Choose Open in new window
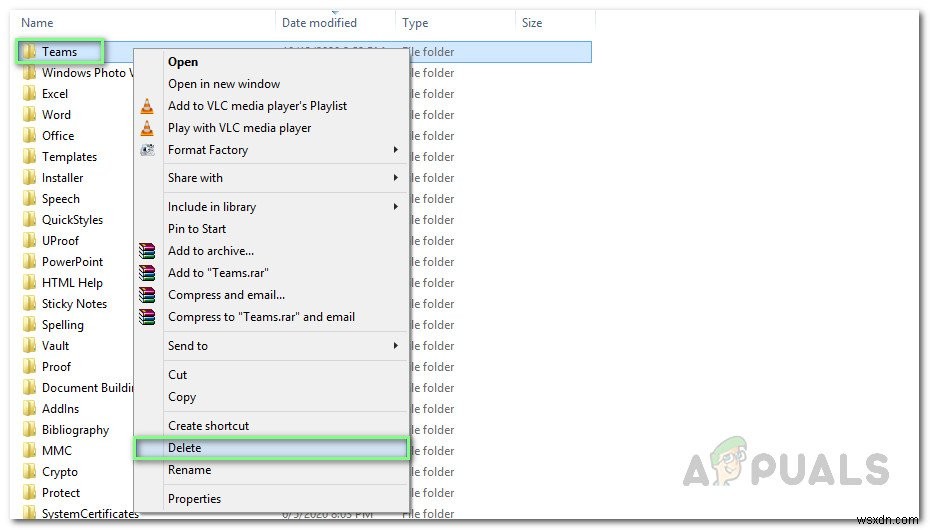Viewport: 930px width, 530px height. coord(224,84)
